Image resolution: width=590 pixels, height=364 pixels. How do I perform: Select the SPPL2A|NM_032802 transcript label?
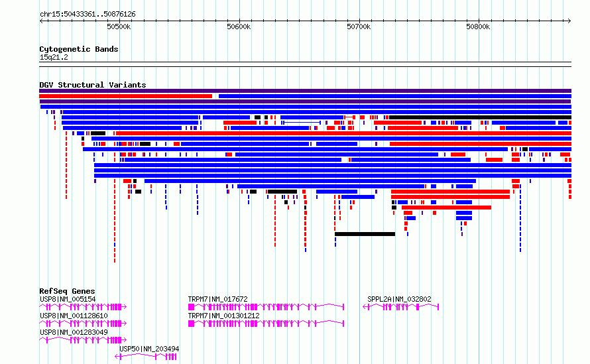click(x=399, y=299)
